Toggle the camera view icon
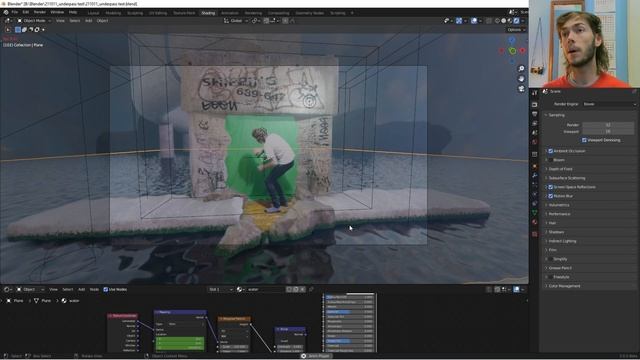 coord(521,89)
